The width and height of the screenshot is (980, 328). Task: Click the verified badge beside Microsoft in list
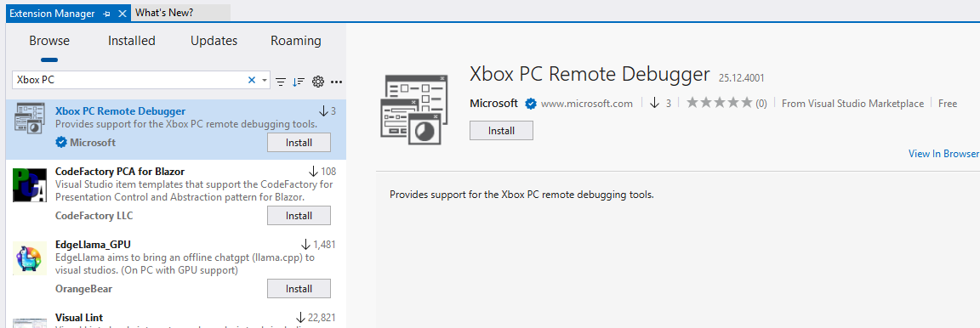pos(61,143)
